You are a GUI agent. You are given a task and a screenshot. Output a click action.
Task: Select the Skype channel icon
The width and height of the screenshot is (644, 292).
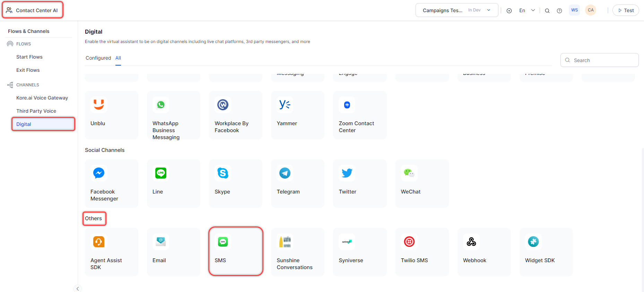(x=223, y=173)
